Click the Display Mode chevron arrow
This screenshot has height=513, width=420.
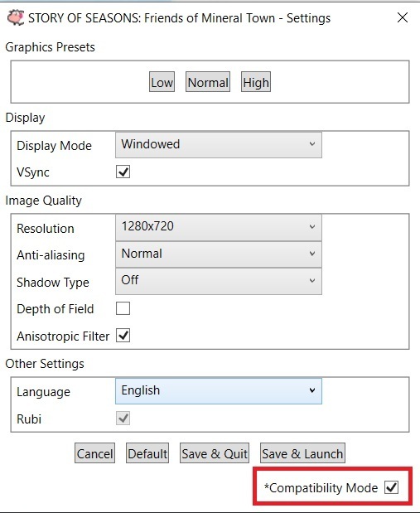point(312,144)
